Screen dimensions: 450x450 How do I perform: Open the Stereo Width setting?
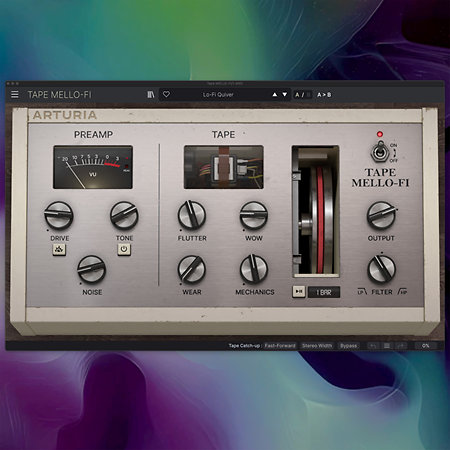pos(317,346)
